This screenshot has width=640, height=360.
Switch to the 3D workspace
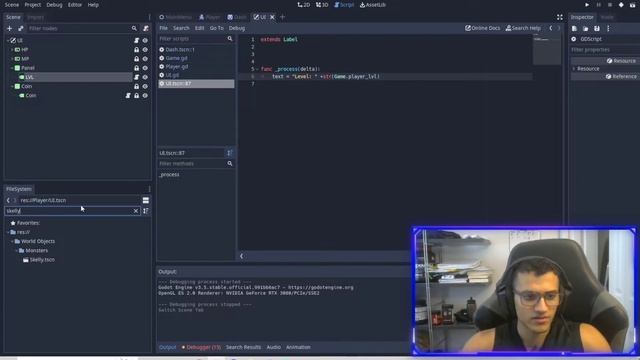[x=322, y=5]
